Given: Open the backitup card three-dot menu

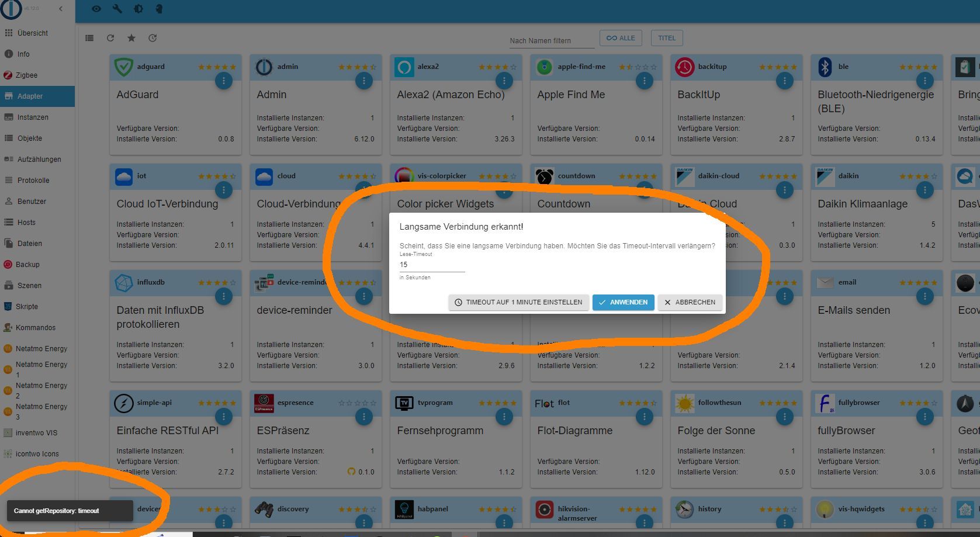Looking at the screenshot, I should pos(784,81).
